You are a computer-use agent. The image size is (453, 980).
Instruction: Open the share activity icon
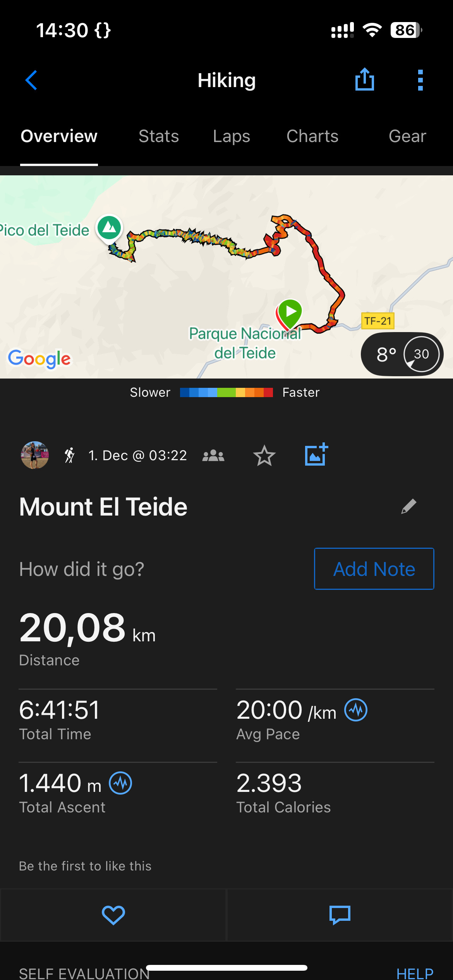click(x=364, y=80)
